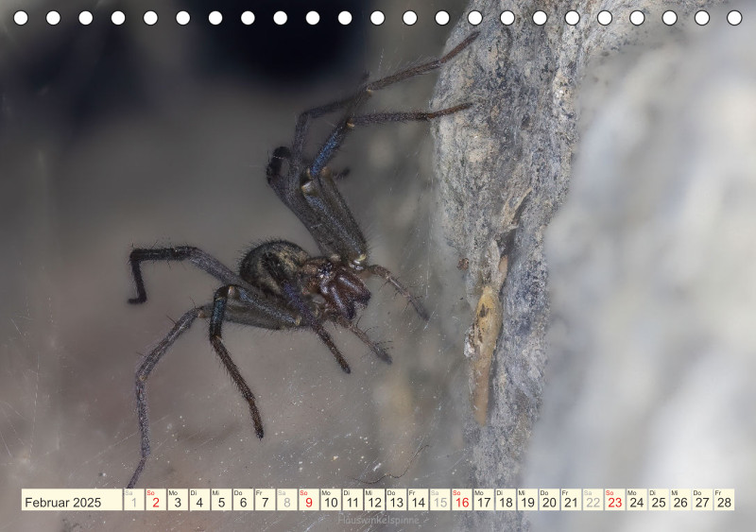
Task: Choose Monday 3 in the calendar row
Action: tap(178, 500)
